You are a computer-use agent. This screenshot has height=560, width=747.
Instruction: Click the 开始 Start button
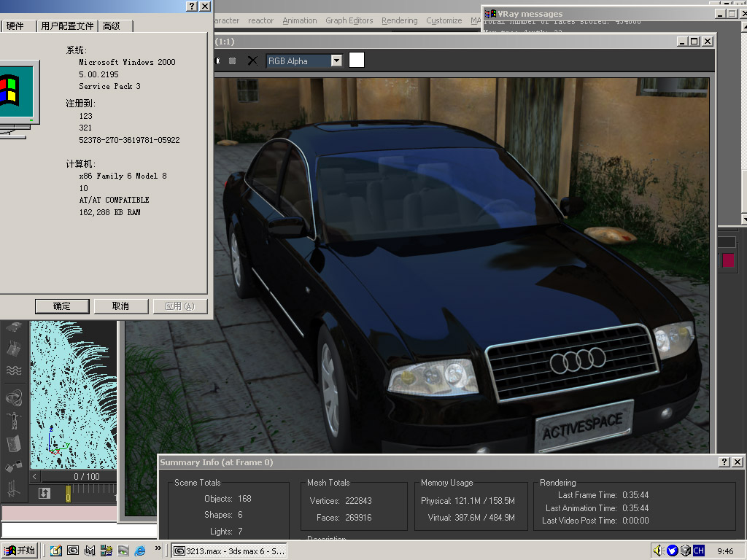pyautogui.click(x=20, y=551)
